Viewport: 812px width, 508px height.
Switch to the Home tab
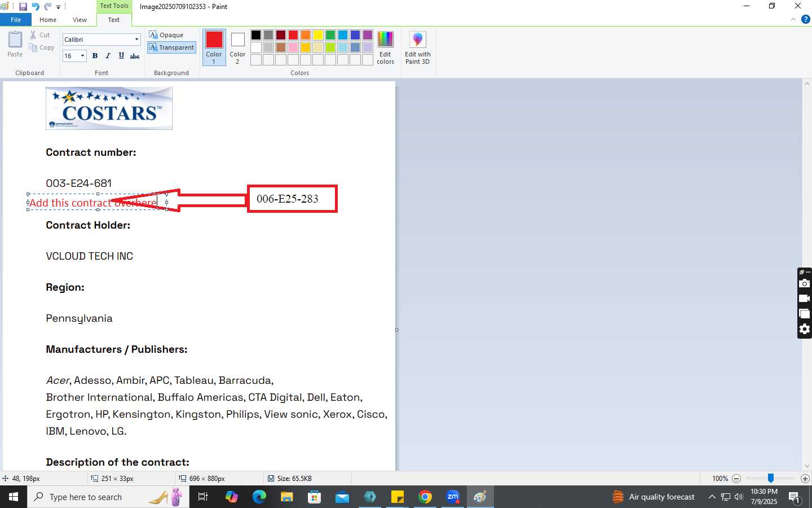[48, 20]
